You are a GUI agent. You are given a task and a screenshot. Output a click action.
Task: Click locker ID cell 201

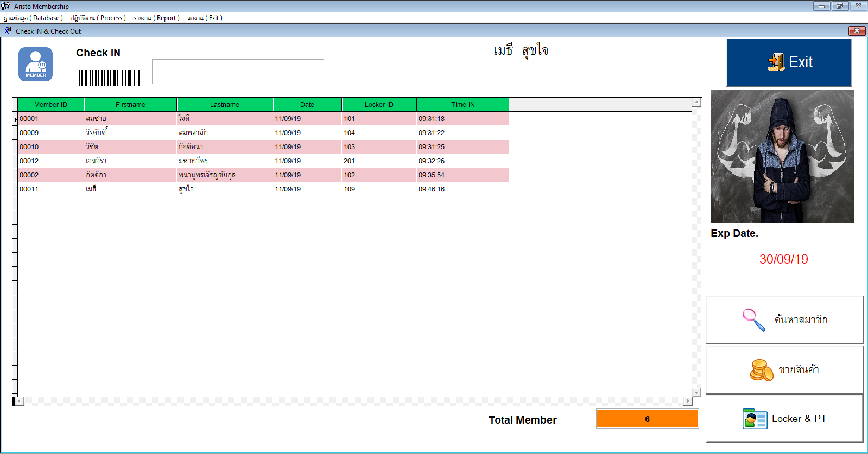[379, 161]
